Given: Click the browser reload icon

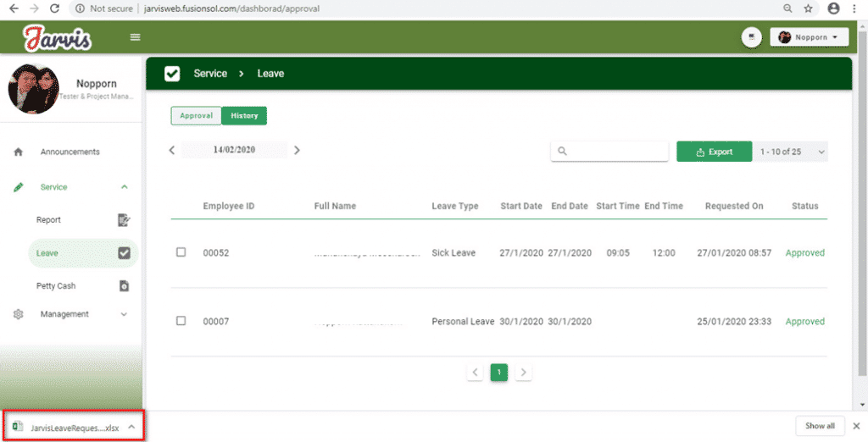Looking at the screenshot, I should pyautogui.click(x=54, y=8).
